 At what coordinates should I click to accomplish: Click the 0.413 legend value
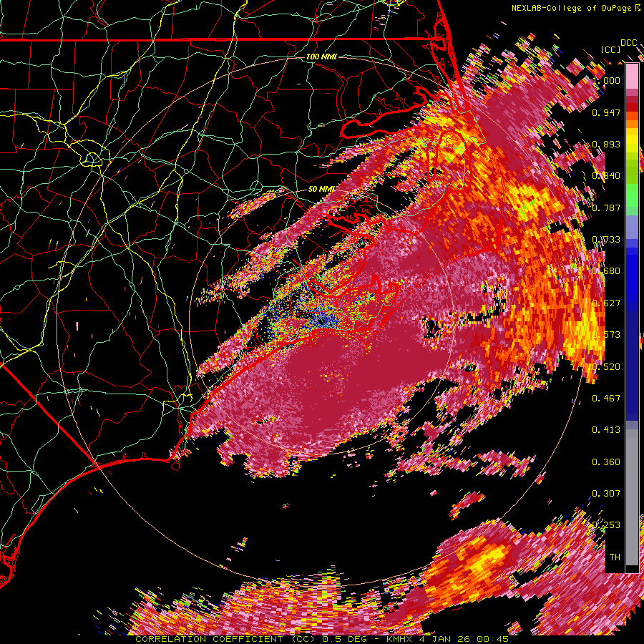coord(606,430)
